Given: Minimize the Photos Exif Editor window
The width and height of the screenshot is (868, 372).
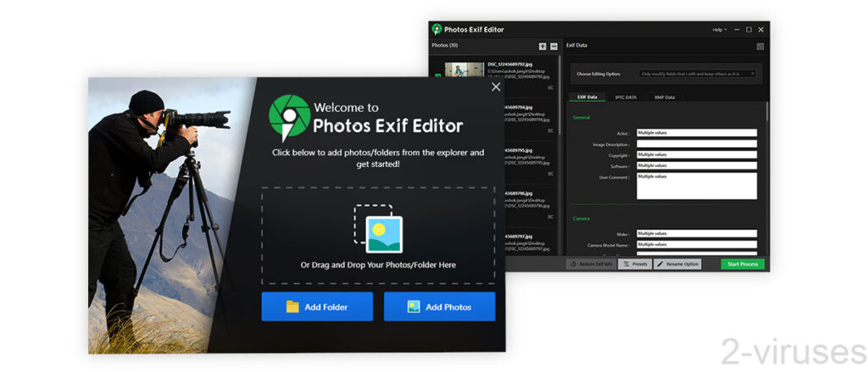Looking at the screenshot, I should point(737,30).
